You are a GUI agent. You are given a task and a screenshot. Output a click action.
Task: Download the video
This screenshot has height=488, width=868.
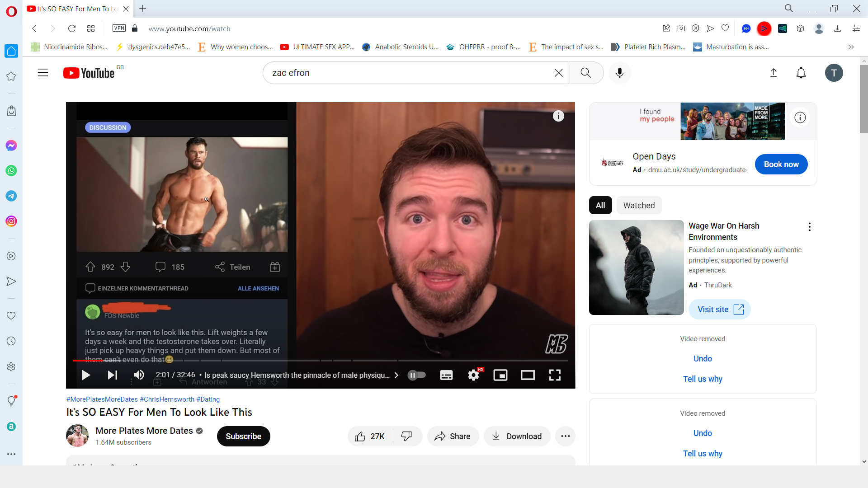pos(517,436)
